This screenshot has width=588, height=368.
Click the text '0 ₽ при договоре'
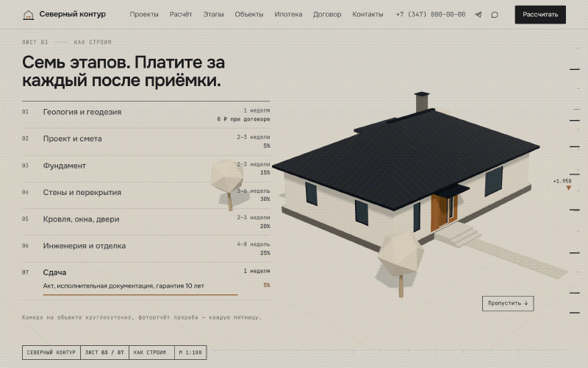(x=243, y=119)
